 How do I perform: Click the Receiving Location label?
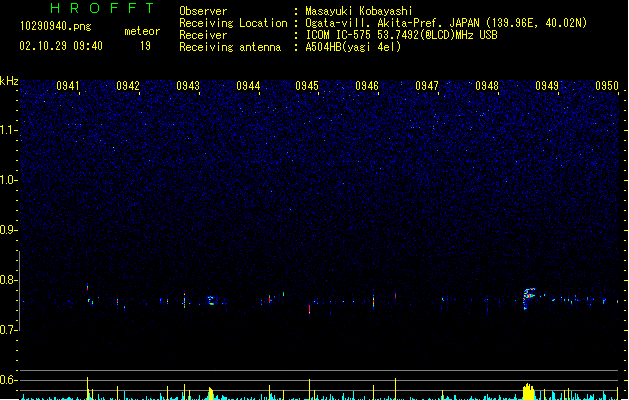point(233,23)
